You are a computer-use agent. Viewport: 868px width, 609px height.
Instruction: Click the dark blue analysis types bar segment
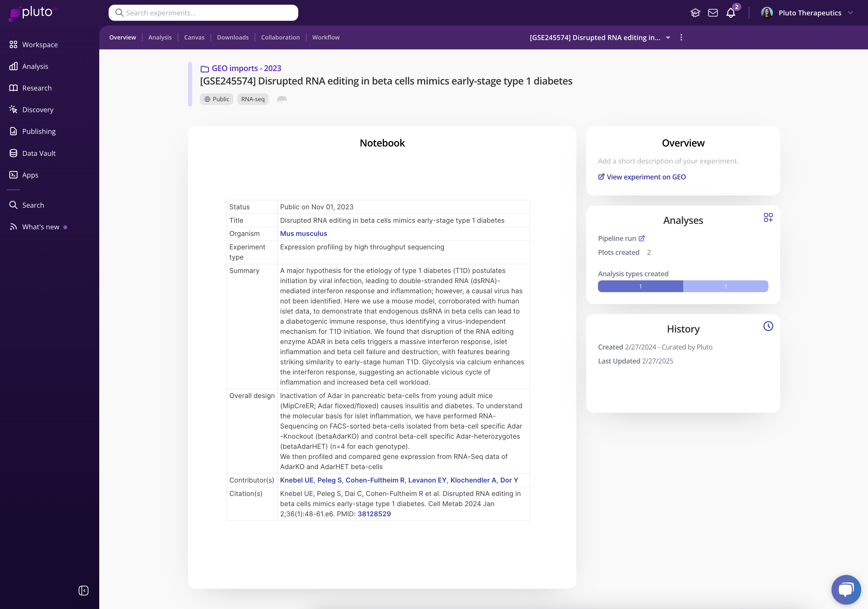tap(640, 286)
